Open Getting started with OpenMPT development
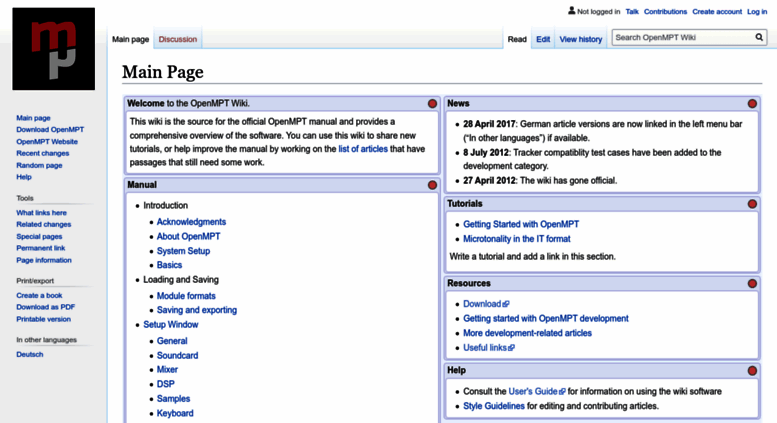Image resolution: width=777 pixels, height=423 pixels. [546, 318]
